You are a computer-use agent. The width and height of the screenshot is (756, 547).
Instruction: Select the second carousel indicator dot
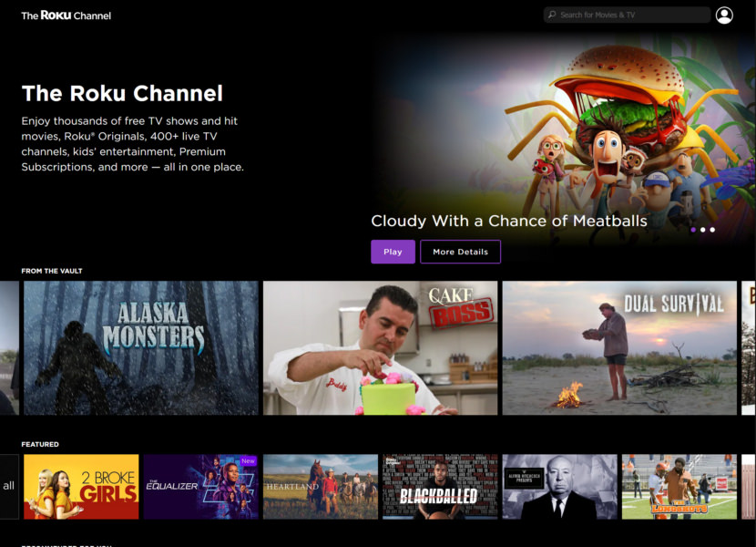[x=702, y=229]
